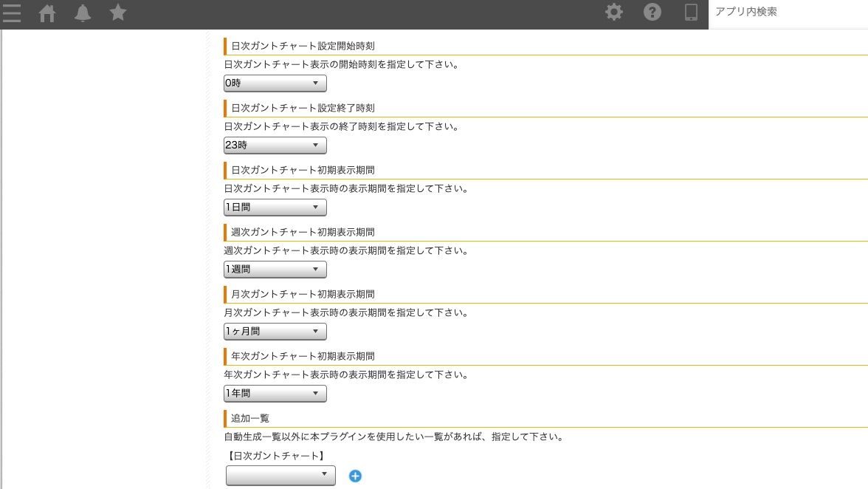Click the 月次ガントチャート初期表示期間 heading
868x489 pixels.
pos(303,294)
